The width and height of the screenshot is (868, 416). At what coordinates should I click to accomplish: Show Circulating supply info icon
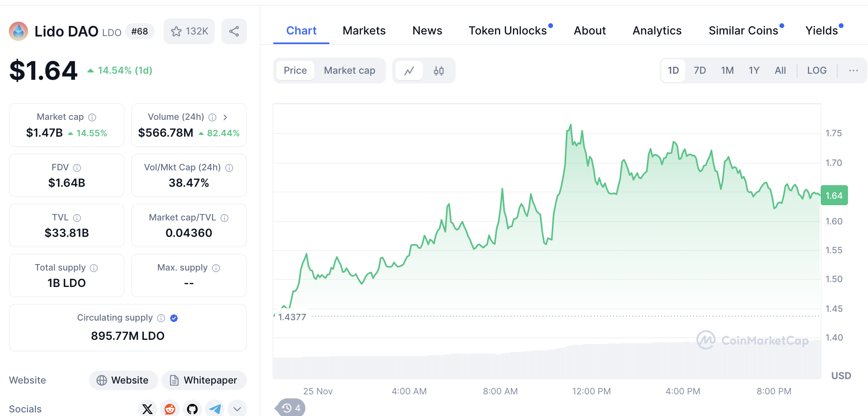click(161, 318)
